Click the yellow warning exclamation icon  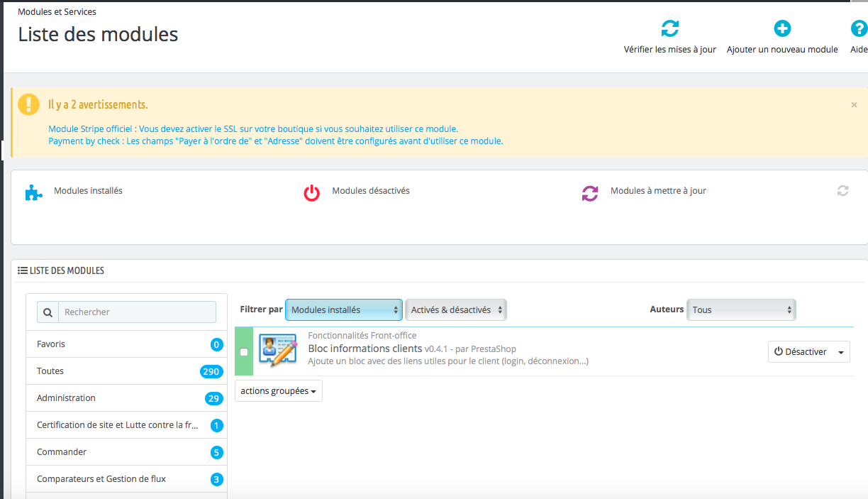pyautogui.click(x=28, y=104)
